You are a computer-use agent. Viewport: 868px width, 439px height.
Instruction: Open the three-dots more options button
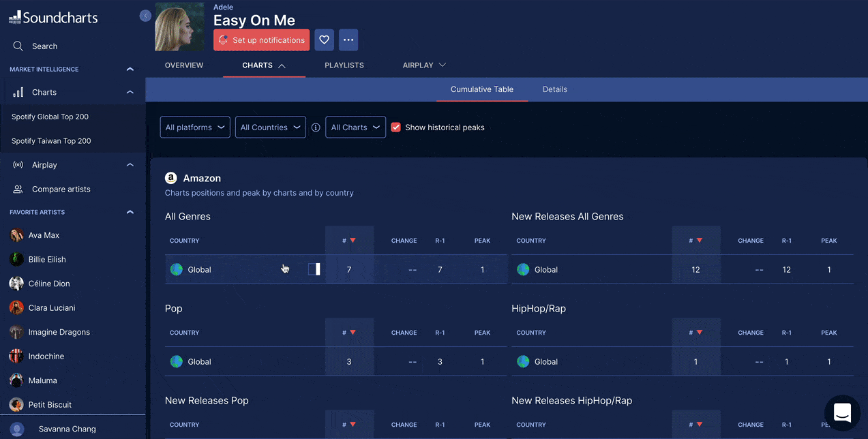tap(348, 40)
